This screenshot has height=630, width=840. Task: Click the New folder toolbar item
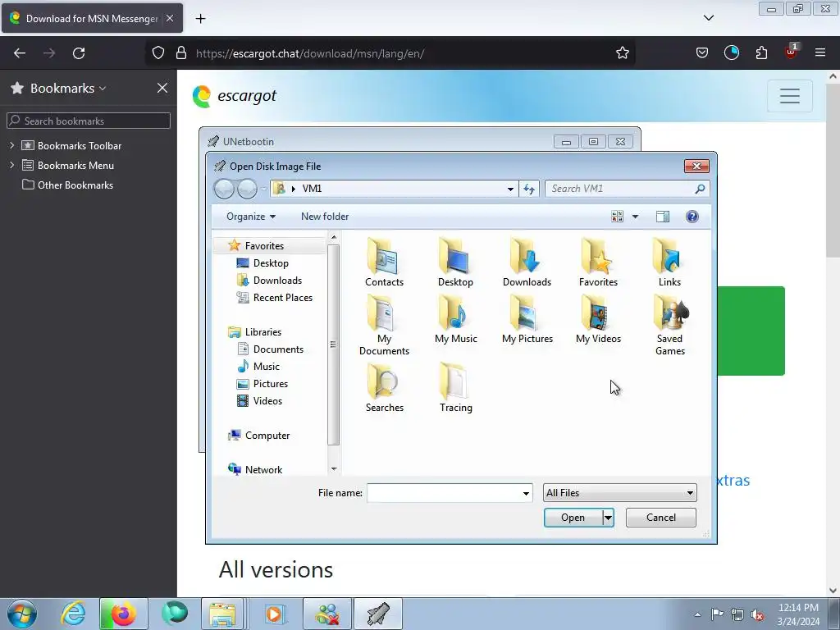tap(325, 217)
